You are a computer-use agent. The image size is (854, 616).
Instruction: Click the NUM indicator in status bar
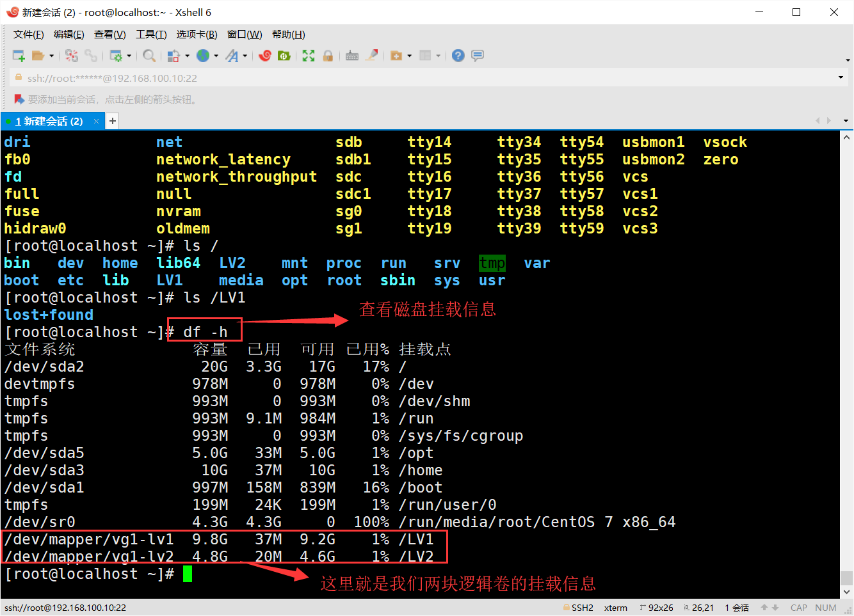pos(826,608)
